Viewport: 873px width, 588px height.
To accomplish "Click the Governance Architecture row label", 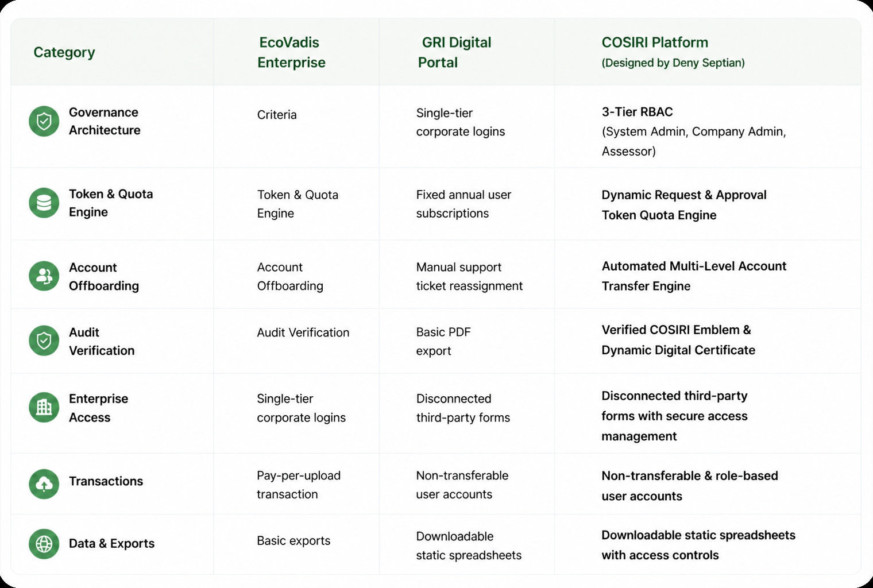I will [x=105, y=121].
